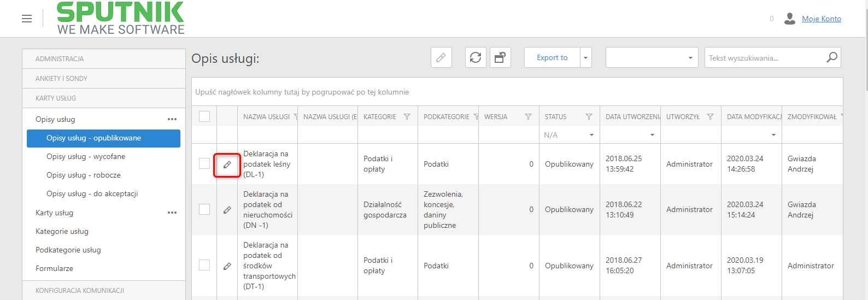
Task: Open filter icon on STATUS column
Action: click(x=589, y=117)
